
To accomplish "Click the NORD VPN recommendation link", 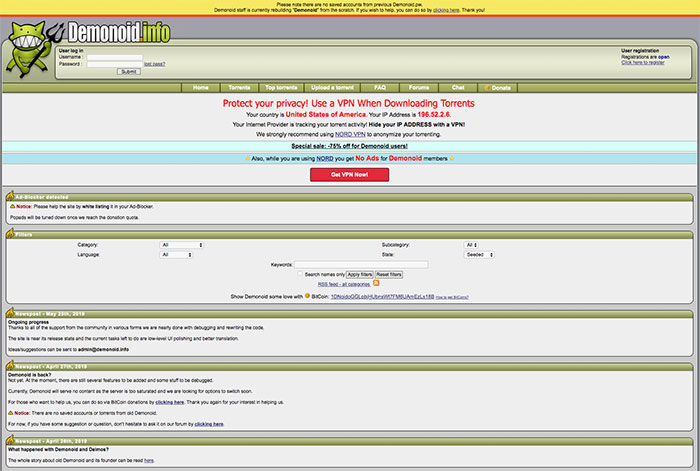I will pyautogui.click(x=350, y=134).
